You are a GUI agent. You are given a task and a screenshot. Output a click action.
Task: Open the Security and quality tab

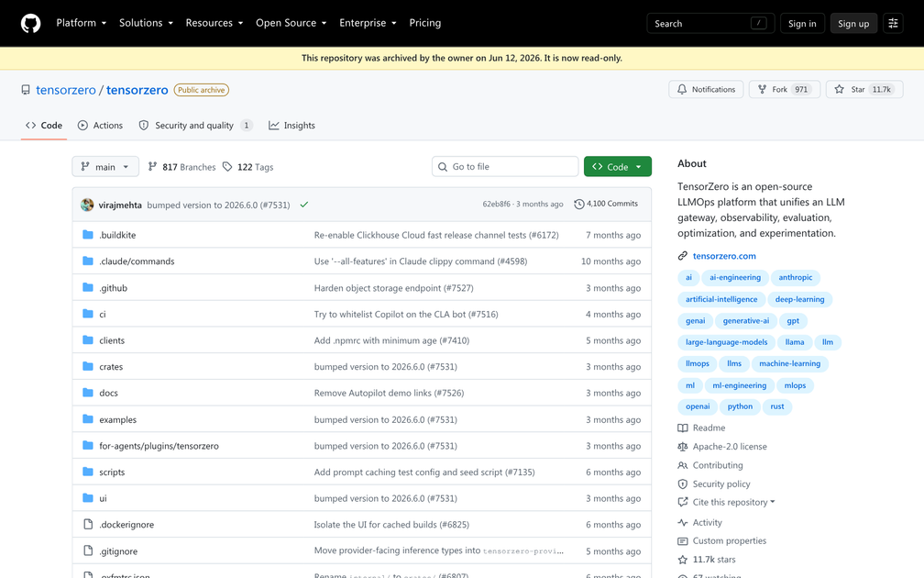coord(195,125)
